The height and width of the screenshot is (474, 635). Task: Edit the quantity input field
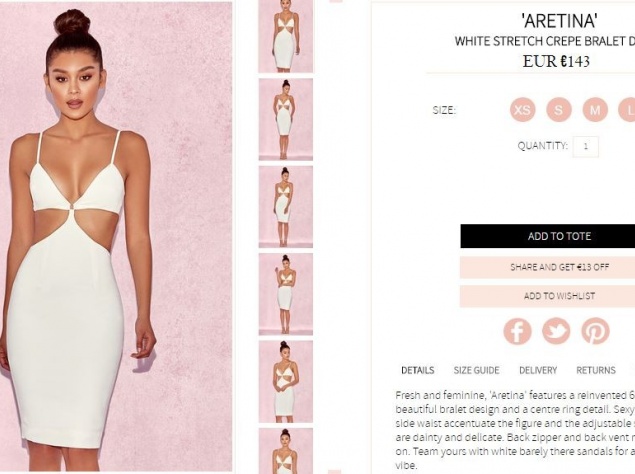click(586, 146)
